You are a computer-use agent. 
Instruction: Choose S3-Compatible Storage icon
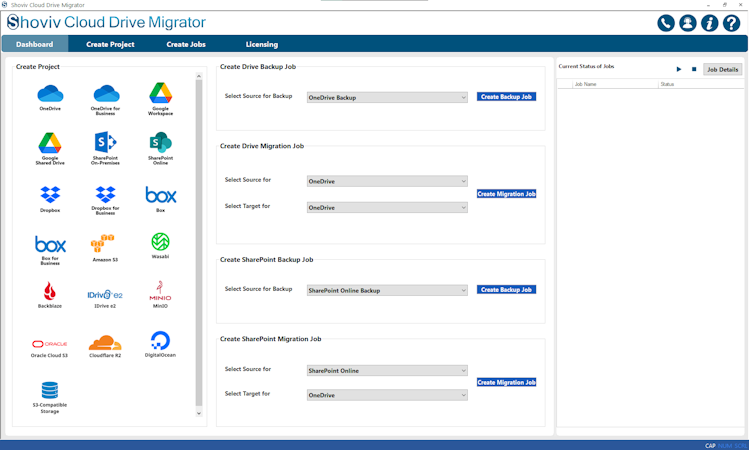pos(50,390)
